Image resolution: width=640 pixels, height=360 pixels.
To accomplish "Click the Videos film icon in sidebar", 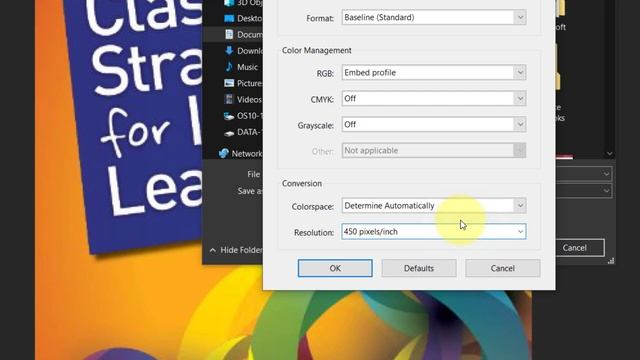I will click(x=229, y=99).
